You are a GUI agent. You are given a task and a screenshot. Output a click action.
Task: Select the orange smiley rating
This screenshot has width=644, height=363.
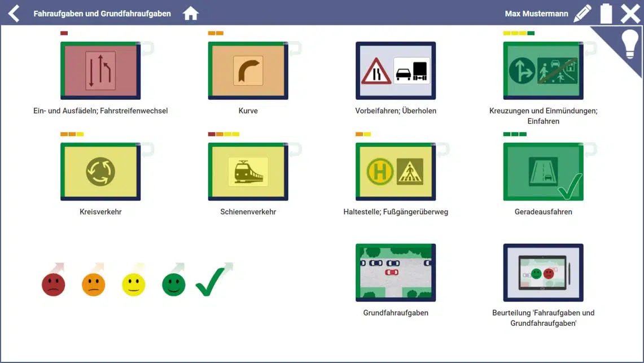click(94, 285)
